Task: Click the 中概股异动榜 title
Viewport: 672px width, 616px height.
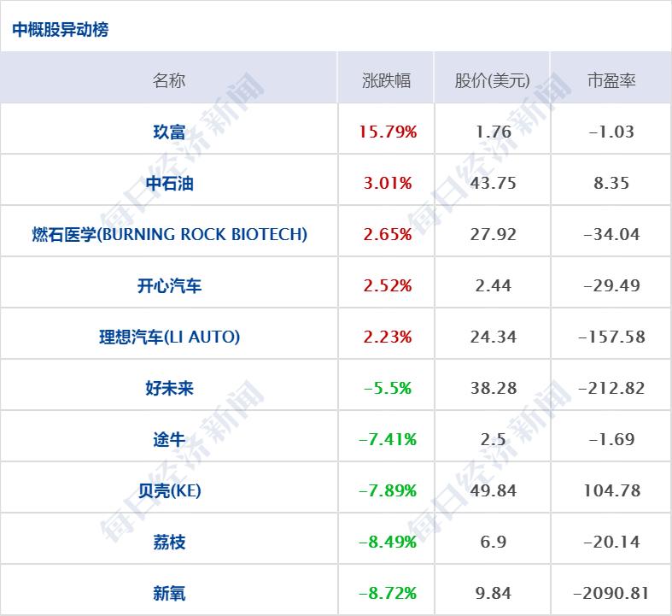Action: tap(61, 30)
